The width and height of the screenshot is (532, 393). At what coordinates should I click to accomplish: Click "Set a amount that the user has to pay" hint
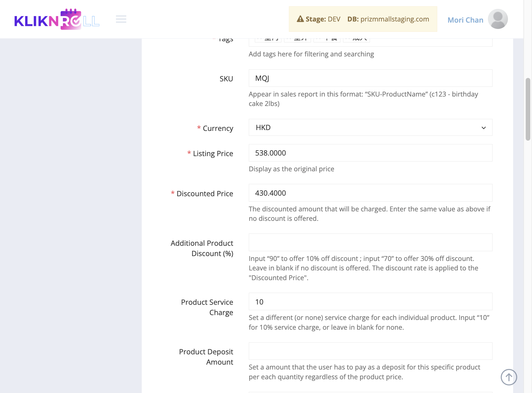(364, 372)
